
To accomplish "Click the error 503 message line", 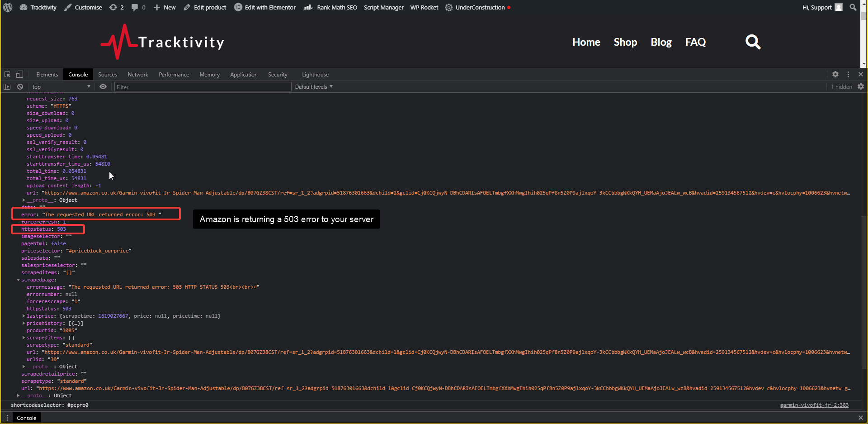I will coord(91,214).
